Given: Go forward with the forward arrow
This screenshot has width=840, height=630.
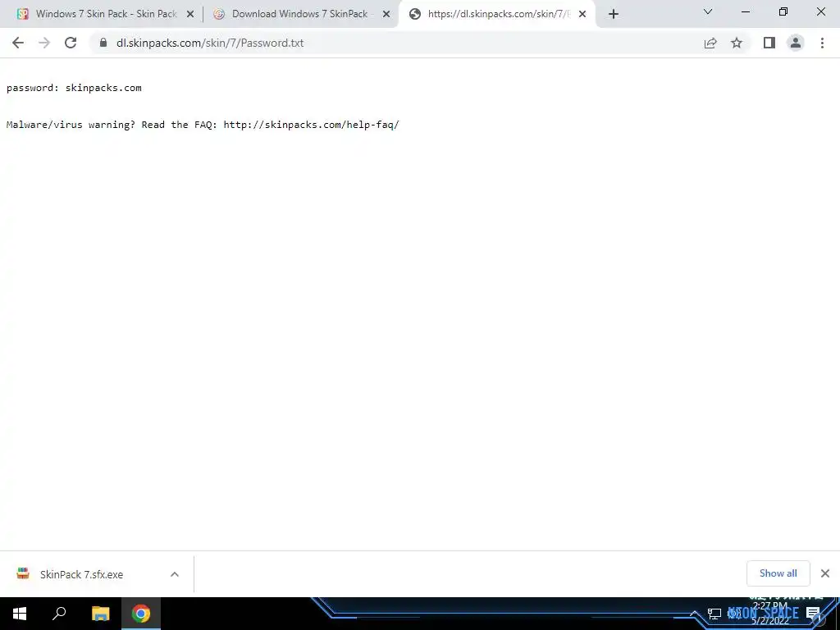Looking at the screenshot, I should pos(44,43).
